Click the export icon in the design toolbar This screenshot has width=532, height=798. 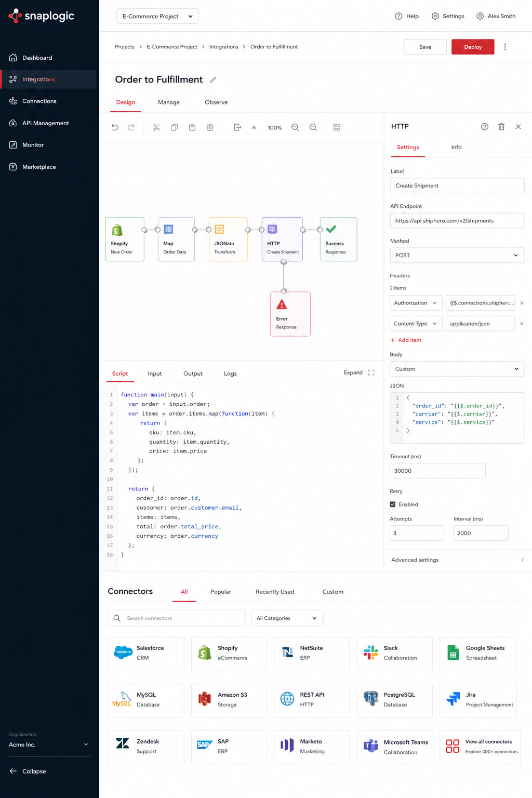[237, 127]
